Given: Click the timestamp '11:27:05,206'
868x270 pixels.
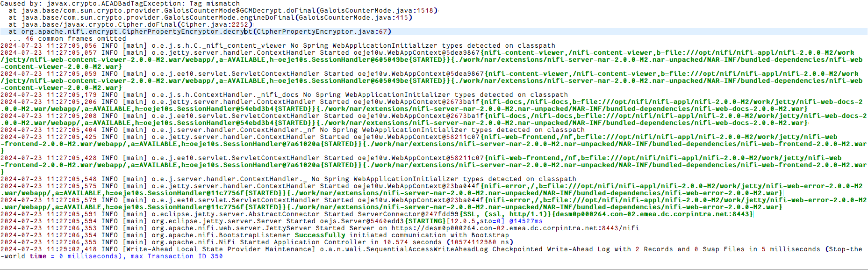Looking at the screenshot, I should (72, 102).
